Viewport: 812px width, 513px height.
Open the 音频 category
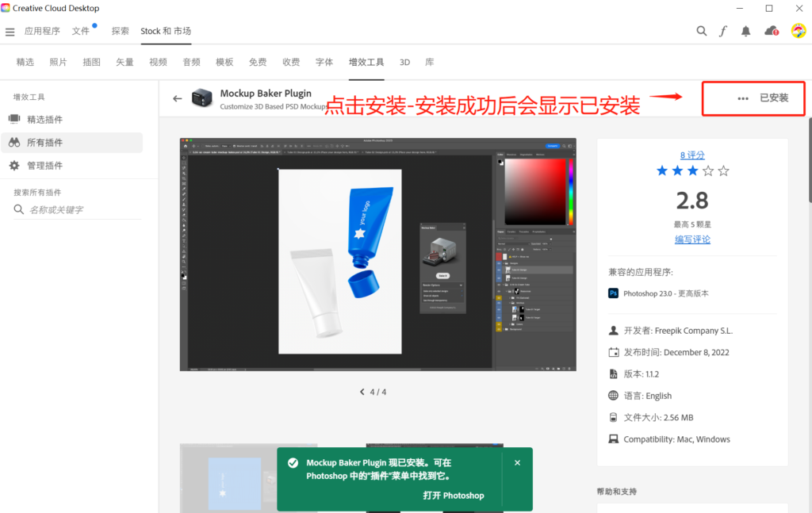point(191,62)
